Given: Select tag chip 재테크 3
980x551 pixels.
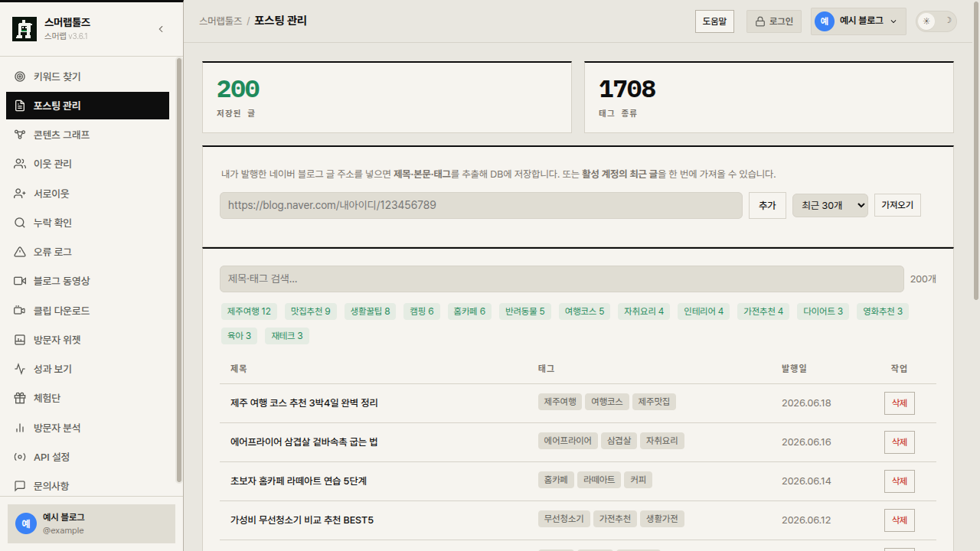Looking at the screenshot, I should pyautogui.click(x=287, y=335).
